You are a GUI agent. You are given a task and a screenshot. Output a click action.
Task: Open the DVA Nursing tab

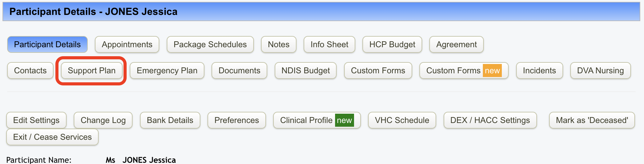tap(600, 71)
